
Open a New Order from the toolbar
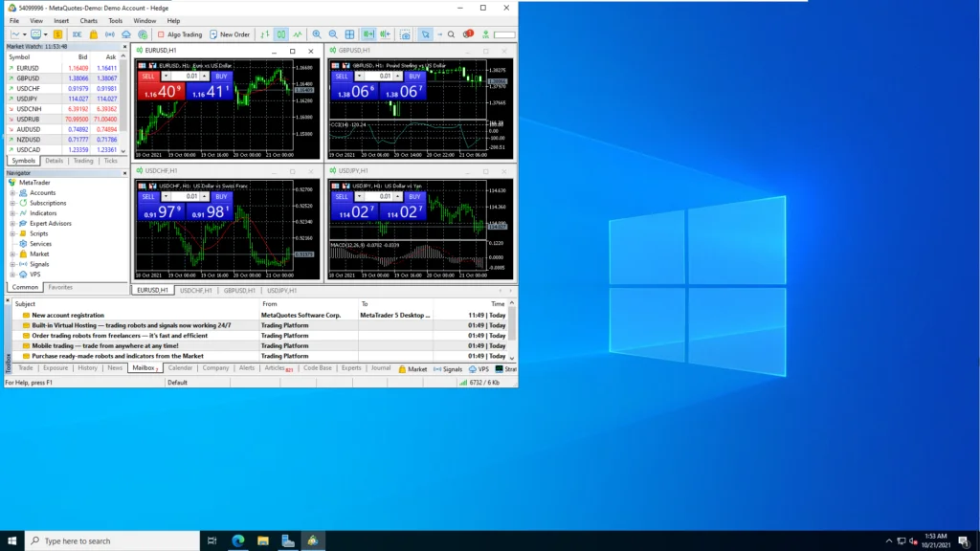click(232, 34)
